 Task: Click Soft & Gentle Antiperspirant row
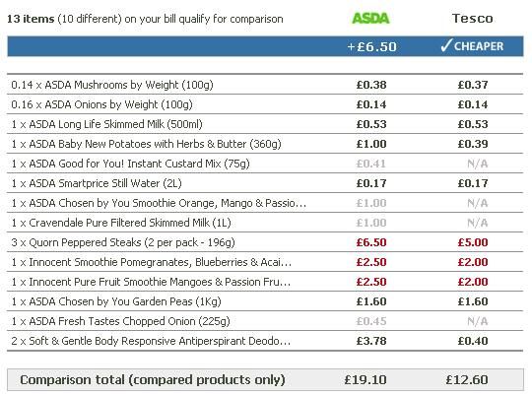265,341
